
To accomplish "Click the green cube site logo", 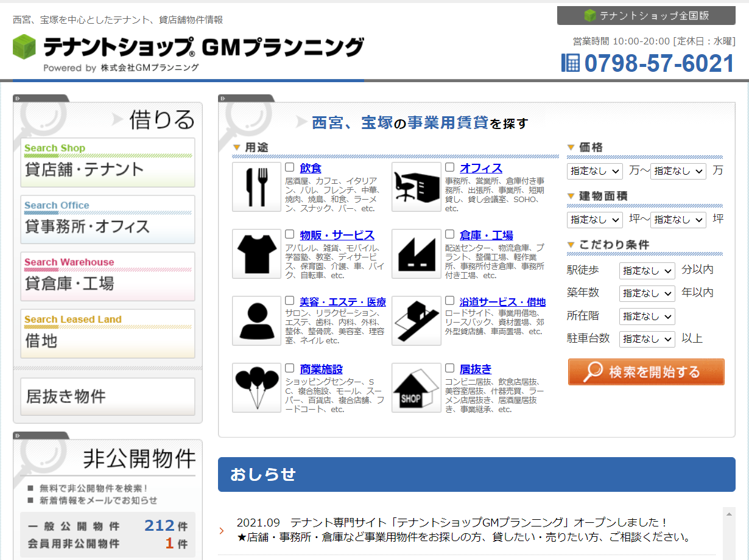I will 25,47.
